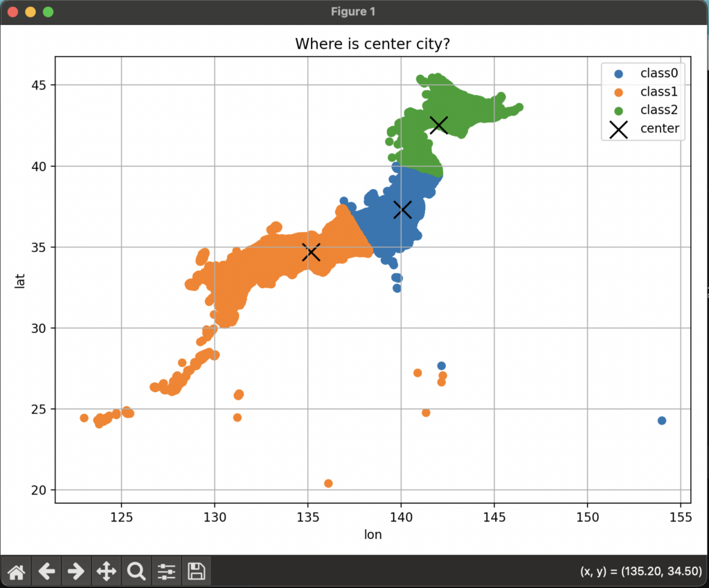Click the orange class1 legend marker

(x=618, y=93)
